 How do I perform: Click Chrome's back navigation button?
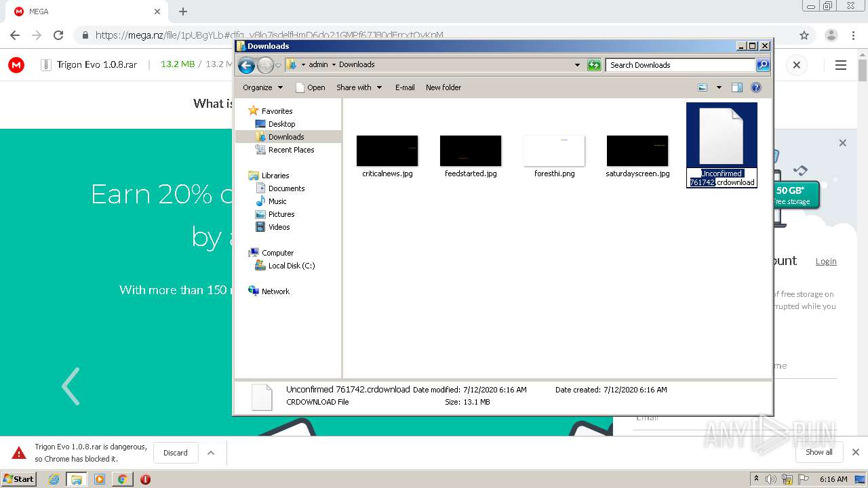[x=15, y=35]
